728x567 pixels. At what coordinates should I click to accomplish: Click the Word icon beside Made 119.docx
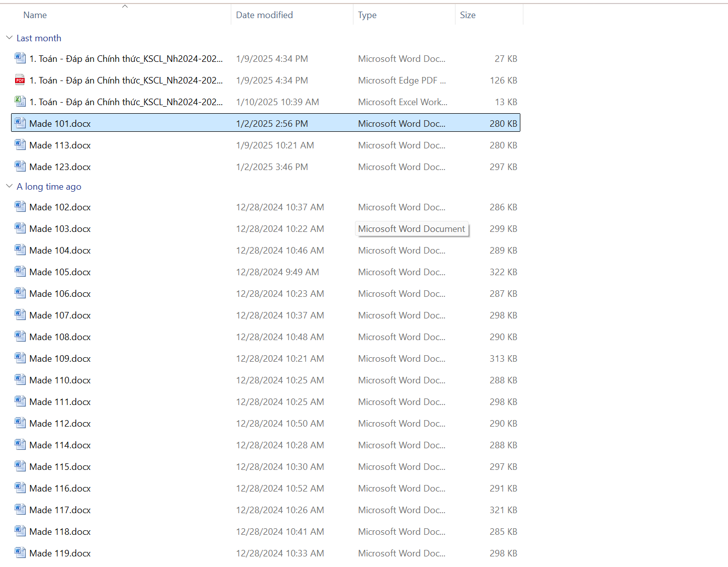pyautogui.click(x=20, y=553)
